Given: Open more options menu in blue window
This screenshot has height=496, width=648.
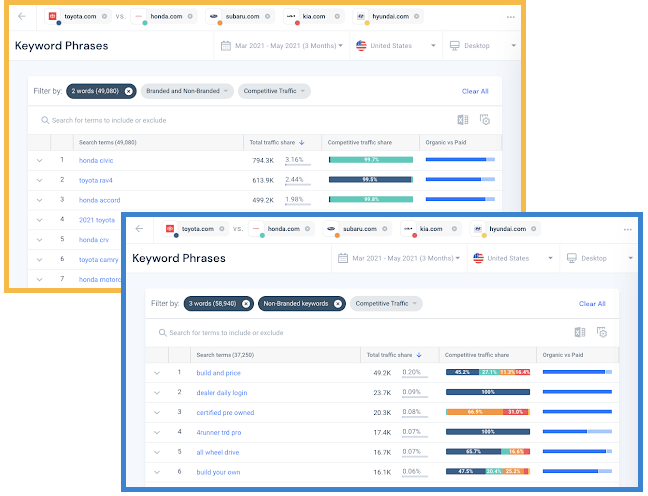Looking at the screenshot, I should [x=628, y=229].
